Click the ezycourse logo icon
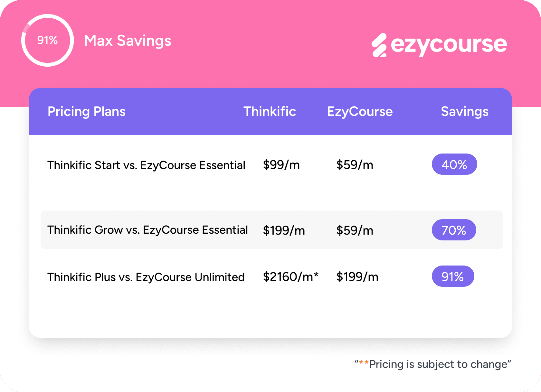The width and height of the screenshot is (541, 392). [x=379, y=45]
